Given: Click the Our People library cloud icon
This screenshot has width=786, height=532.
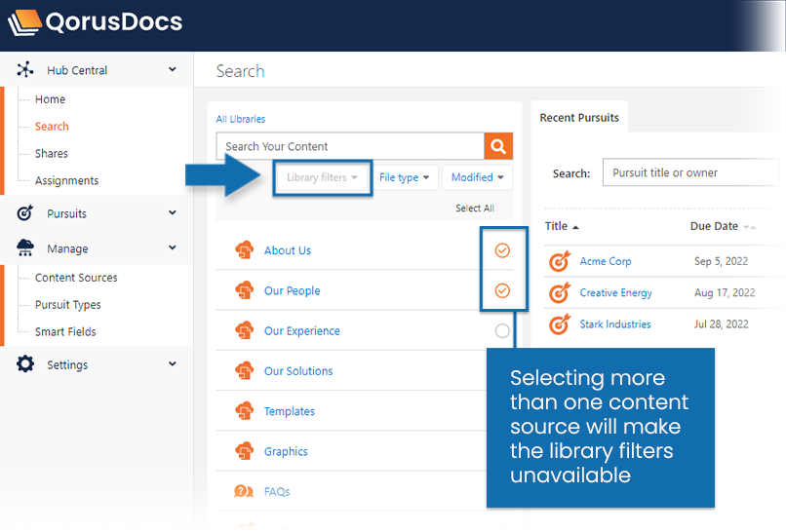Looking at the screenshot, I should (x=244, y=290).
